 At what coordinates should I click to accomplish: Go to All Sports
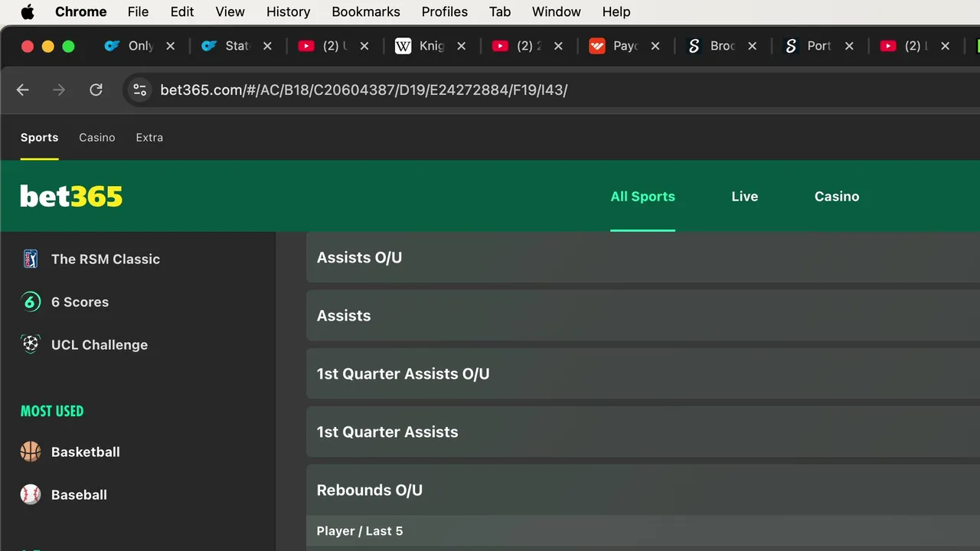click(642, 197)
